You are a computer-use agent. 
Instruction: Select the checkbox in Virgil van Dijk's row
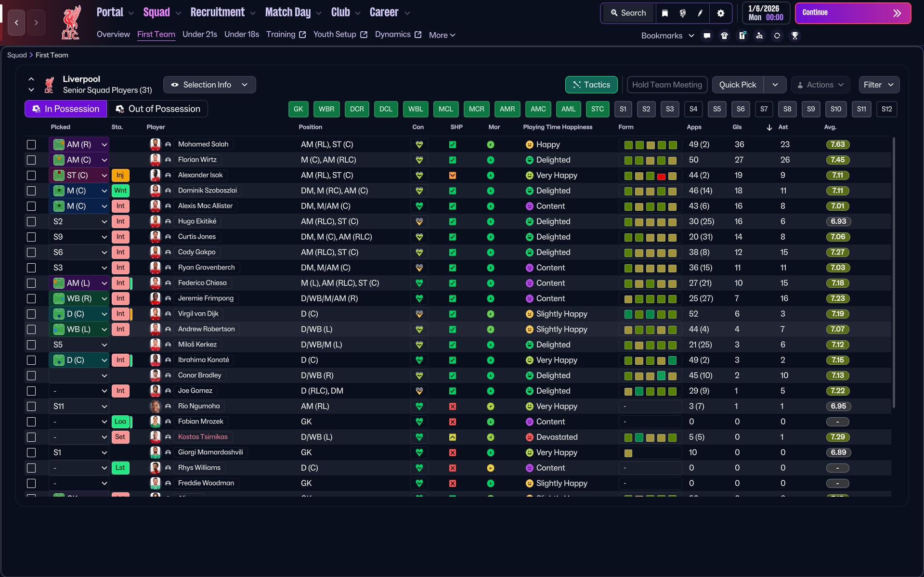(31, 314)
